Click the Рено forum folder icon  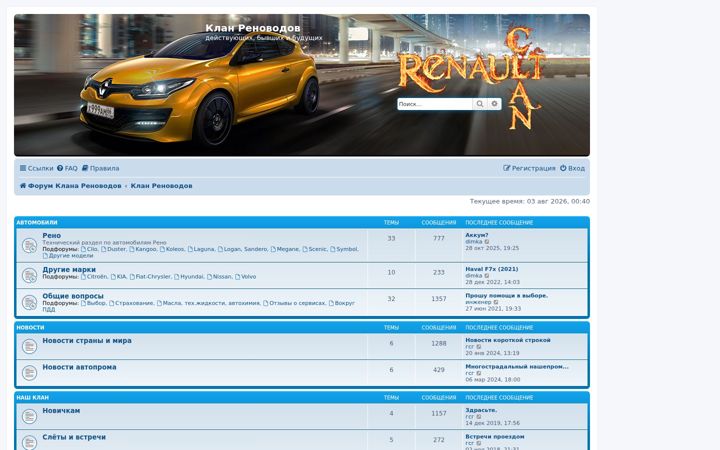point(29,246)
